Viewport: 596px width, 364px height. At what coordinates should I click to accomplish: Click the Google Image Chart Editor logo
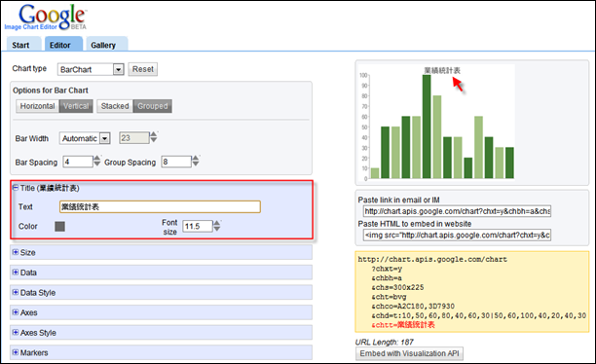pyautogui.click(x=47, y=18)
